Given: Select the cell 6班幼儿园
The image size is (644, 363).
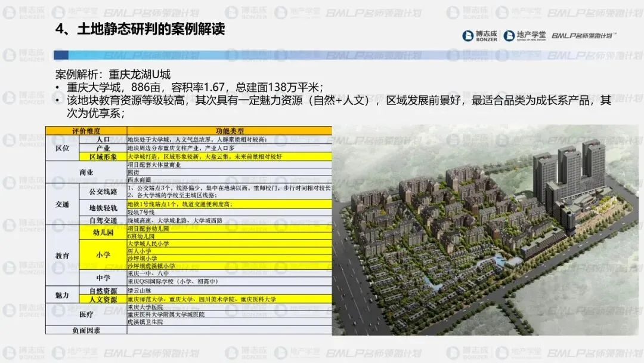Looking at the screenshot, I should pyautogui.click(x=230, y=236).
